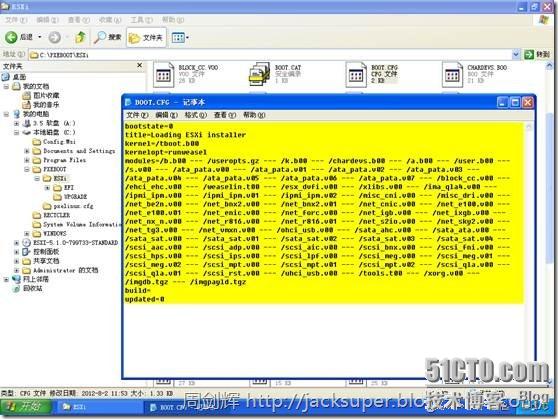The height and width of the screenshot is (419, 558).
Task: Click the 'bootstate=0' line in Notepad
Action: click(149, 126)
